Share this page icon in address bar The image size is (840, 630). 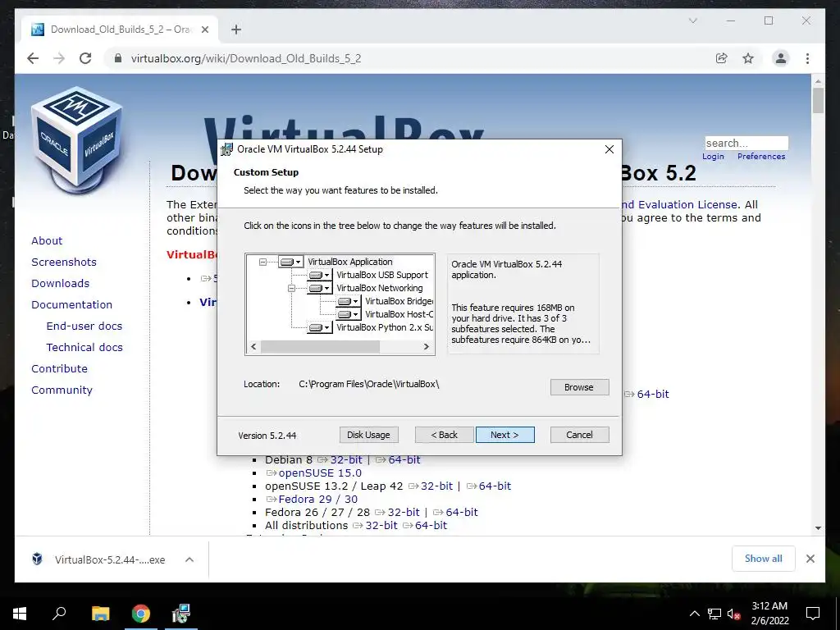pos(722,58)
